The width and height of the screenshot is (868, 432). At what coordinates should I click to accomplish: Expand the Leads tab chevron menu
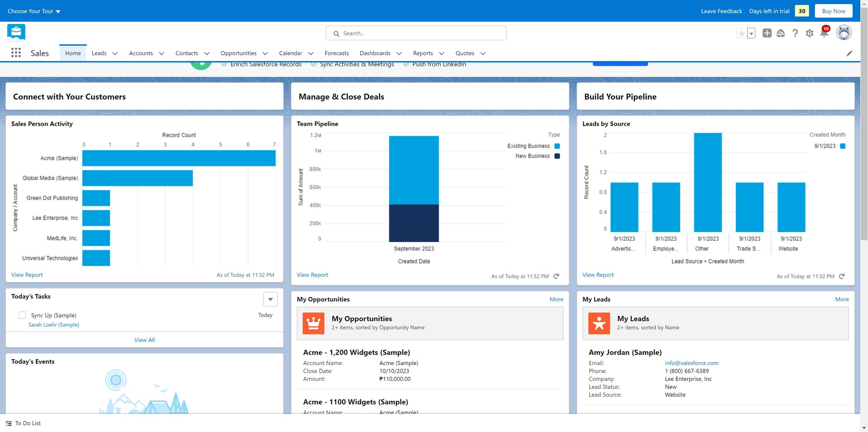[x=115, y=53]
